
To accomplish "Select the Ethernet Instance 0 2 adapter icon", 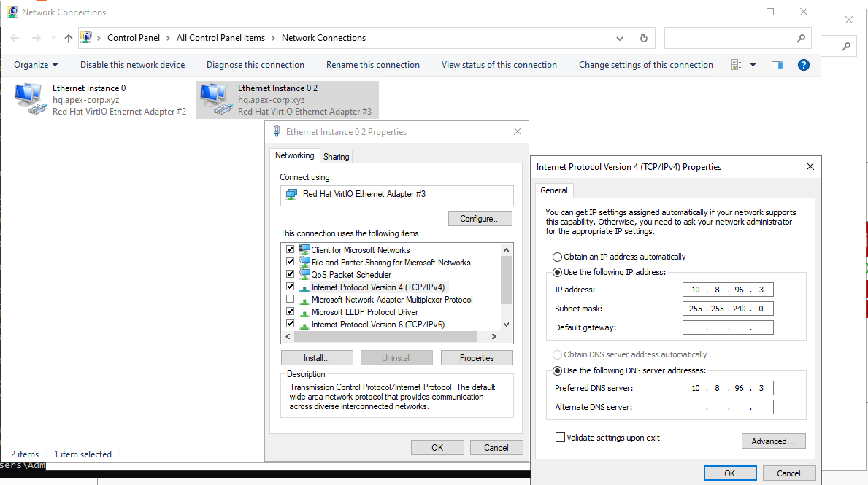I will 215,99.
